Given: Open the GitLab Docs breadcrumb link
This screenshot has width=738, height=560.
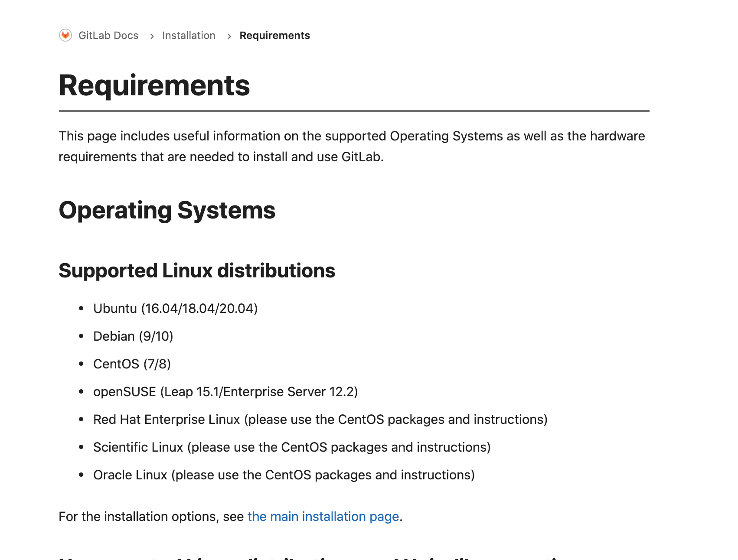Looking at the screenshot, I should [108, 36].
